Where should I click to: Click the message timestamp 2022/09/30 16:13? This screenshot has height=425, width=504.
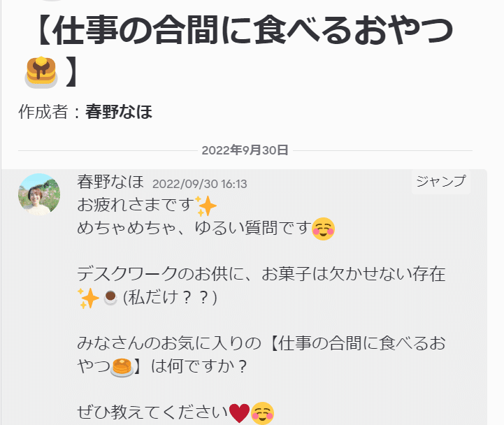[x=200, y=184]
